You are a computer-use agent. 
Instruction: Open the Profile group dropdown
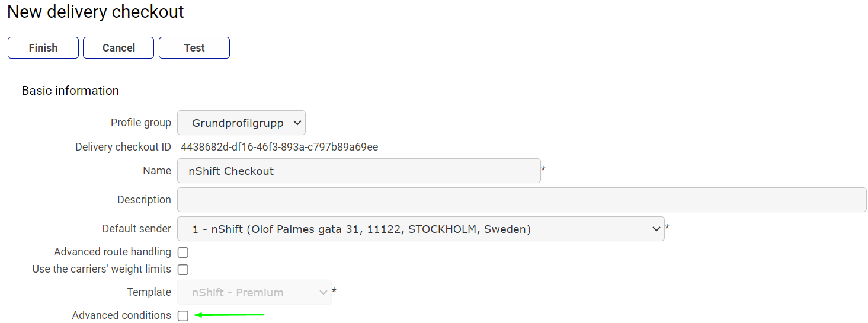(x=241, y=123)
